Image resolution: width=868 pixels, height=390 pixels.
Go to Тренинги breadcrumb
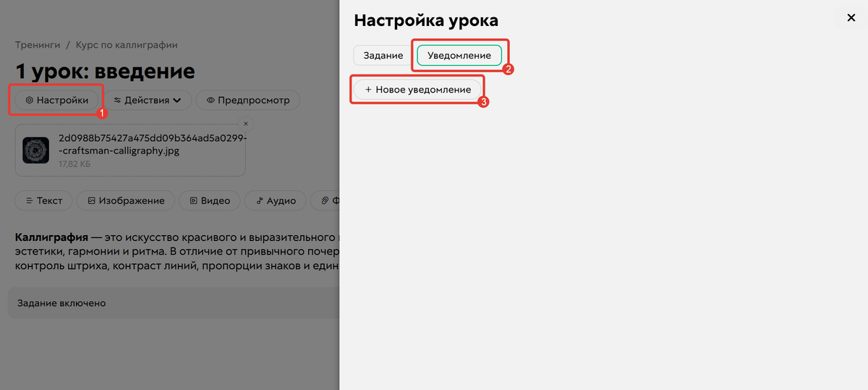pyautogui.click(x=38, y=45)
